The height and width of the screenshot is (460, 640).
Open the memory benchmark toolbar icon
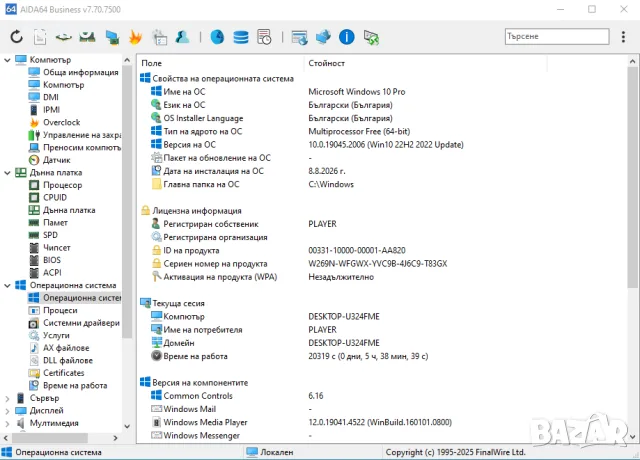pyautogui.click(x=87, y=37)
